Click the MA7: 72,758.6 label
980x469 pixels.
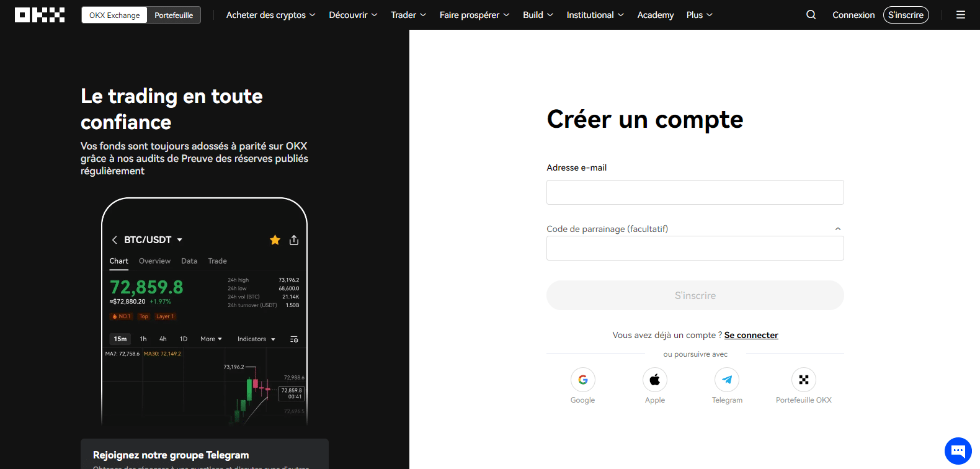point(122,354)
